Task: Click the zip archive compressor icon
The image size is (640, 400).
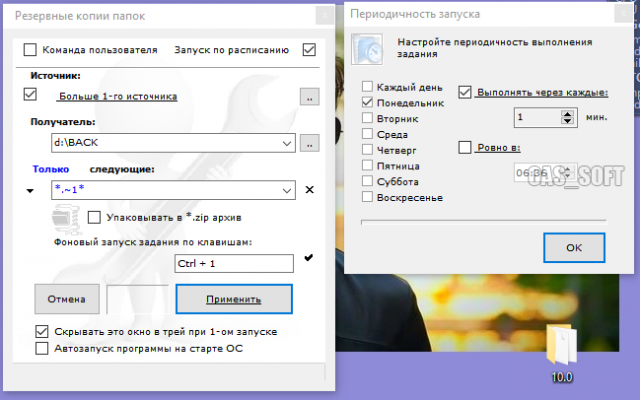Action: (66, 219)
